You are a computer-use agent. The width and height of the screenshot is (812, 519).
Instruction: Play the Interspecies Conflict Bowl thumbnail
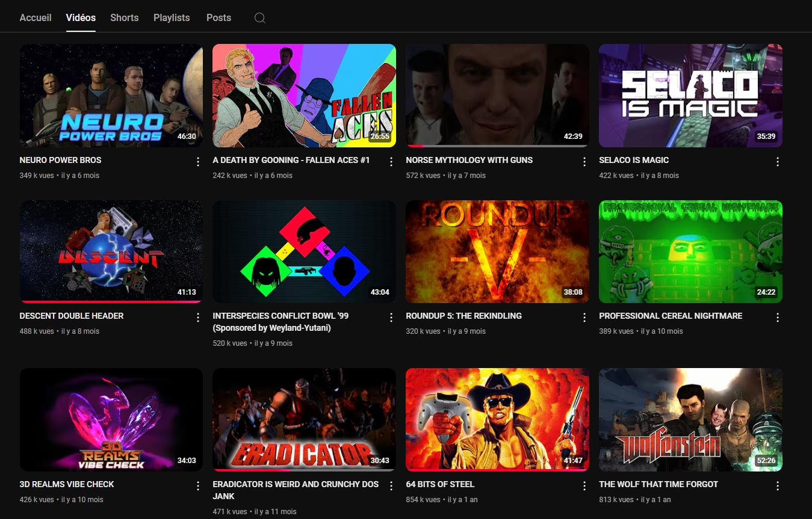pyautogui.click(x=305, y=251)
